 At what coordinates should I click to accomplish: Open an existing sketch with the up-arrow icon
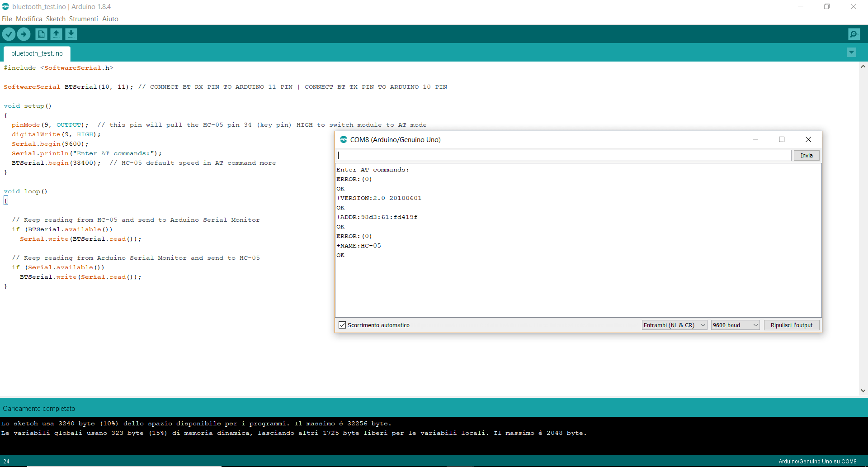pyautogui.click(x=56, y=34)
